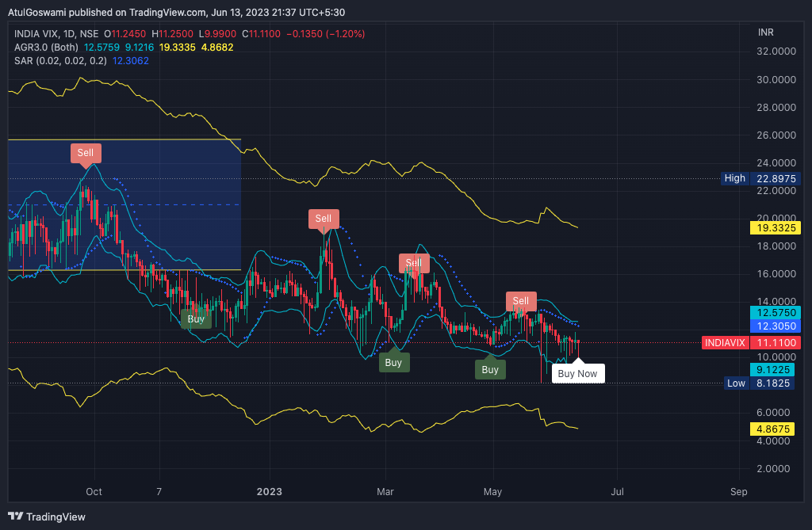Click the 2.0000 price axis label
Screen dimensions: 812x530
773,468
